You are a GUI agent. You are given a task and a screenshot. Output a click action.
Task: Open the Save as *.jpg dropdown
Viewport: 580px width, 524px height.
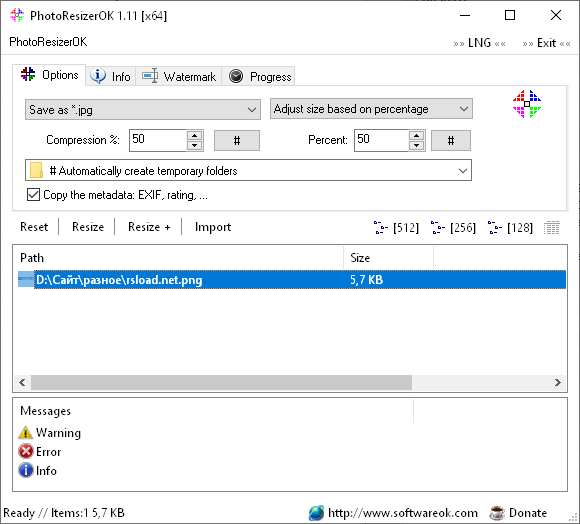pos(143,109)
